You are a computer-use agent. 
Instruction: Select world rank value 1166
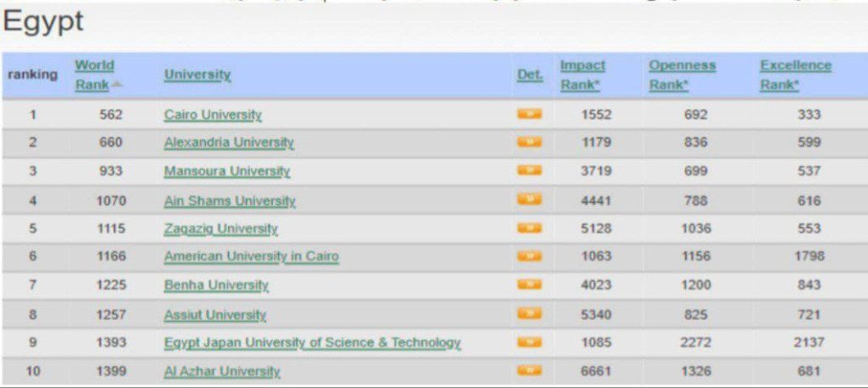[x=111, y=257]
